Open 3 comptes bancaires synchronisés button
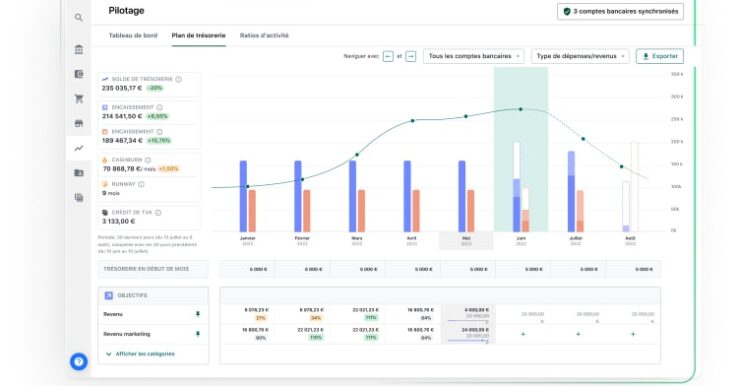The image size is (738, 386). click(620, 11)
